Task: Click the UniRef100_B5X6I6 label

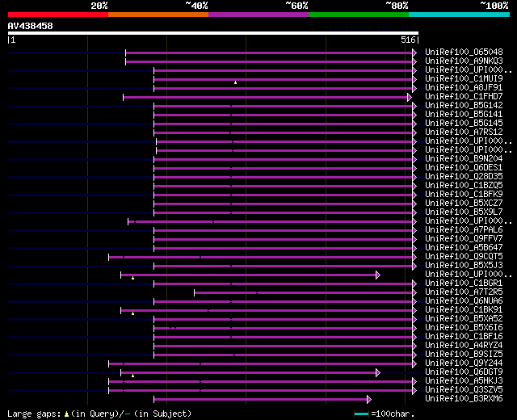Action: coord(464,328)
